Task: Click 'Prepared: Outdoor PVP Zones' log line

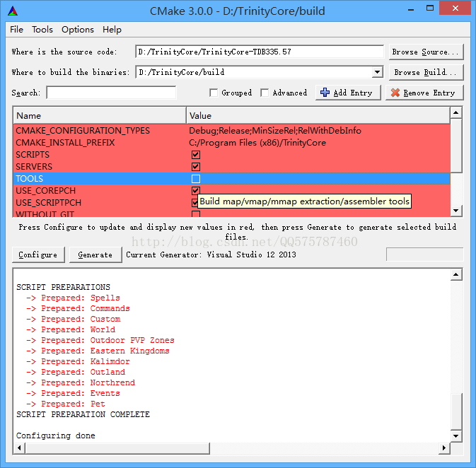Action: pos(100,340)
